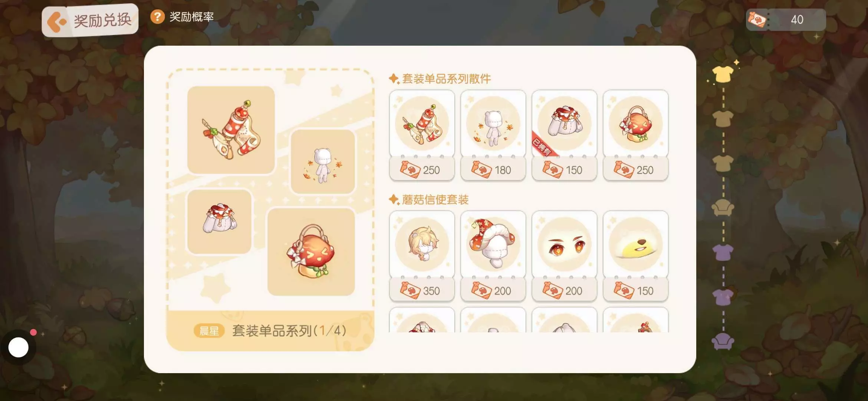Tap the ticket currency icon showing 40
This screenshot has height=401, width=868.
(x=757, y=19)
